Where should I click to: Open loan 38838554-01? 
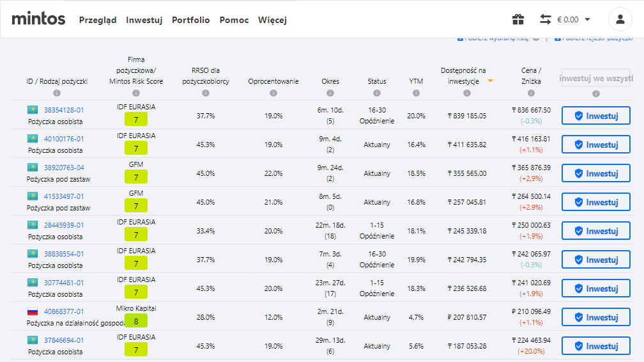point(64,254)
